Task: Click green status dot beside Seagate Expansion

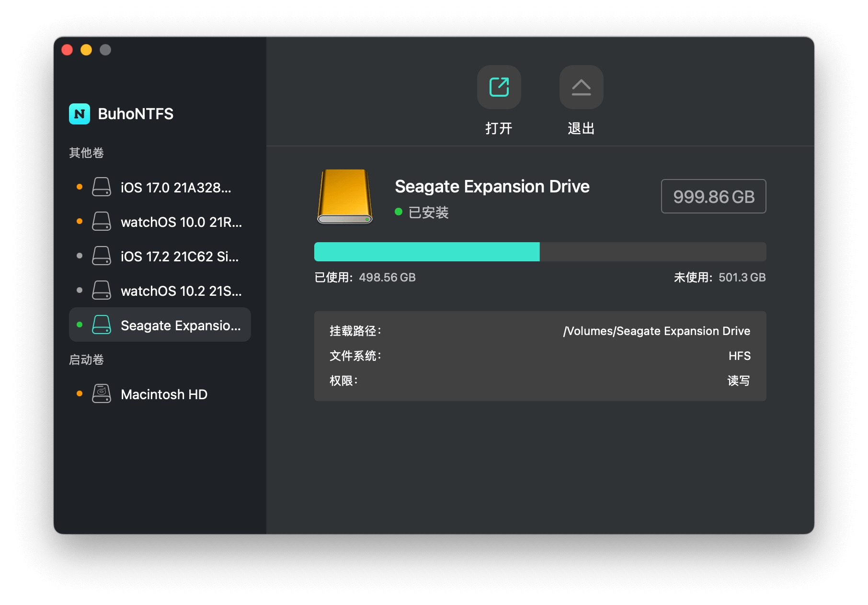Action: [x=80, y=325]
